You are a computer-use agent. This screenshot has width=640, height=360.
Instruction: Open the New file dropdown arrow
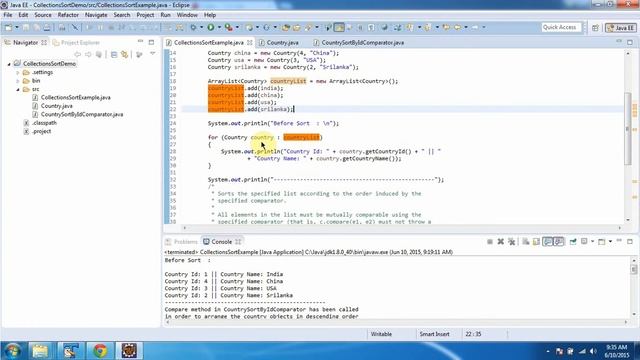[17, 27]
